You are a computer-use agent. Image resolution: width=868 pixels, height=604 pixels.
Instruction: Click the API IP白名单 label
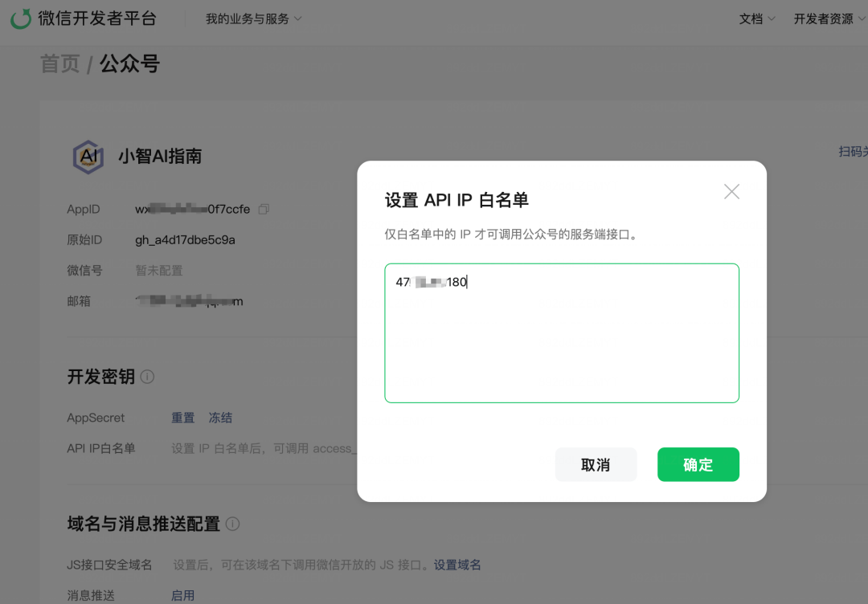pos(101,448)
